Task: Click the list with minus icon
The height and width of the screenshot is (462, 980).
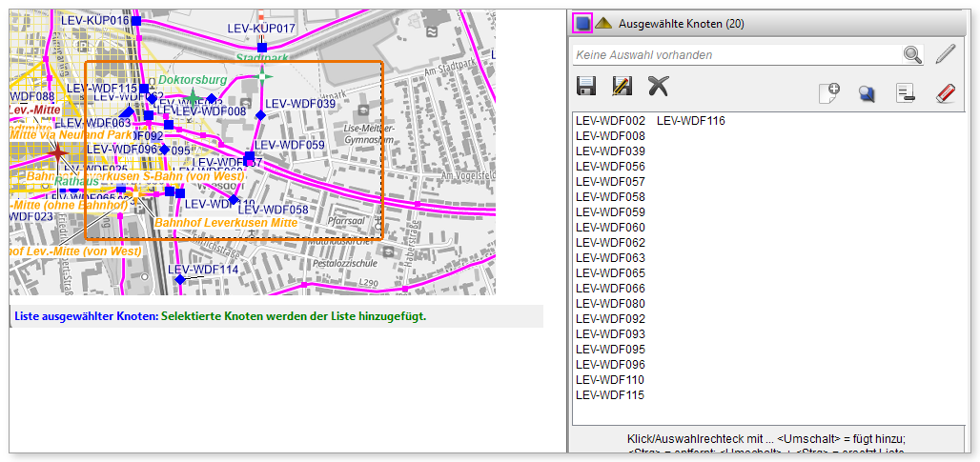Action: pyautogui.click(x=906, y=93)
